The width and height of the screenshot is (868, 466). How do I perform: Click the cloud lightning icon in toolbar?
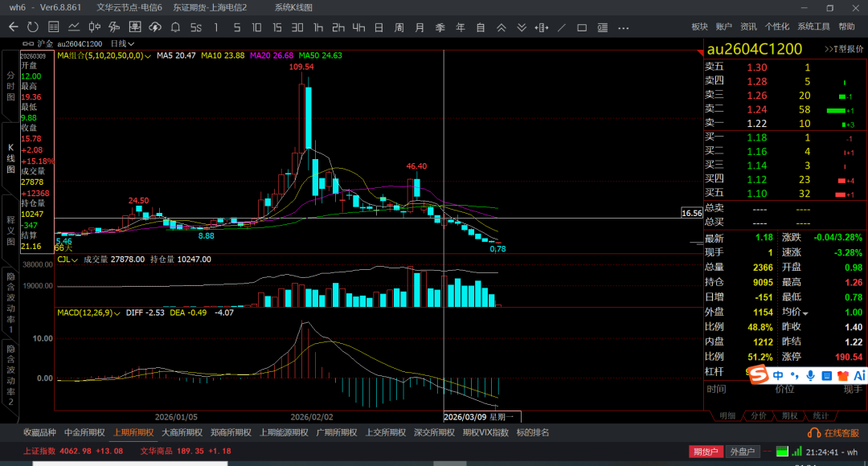154,27
